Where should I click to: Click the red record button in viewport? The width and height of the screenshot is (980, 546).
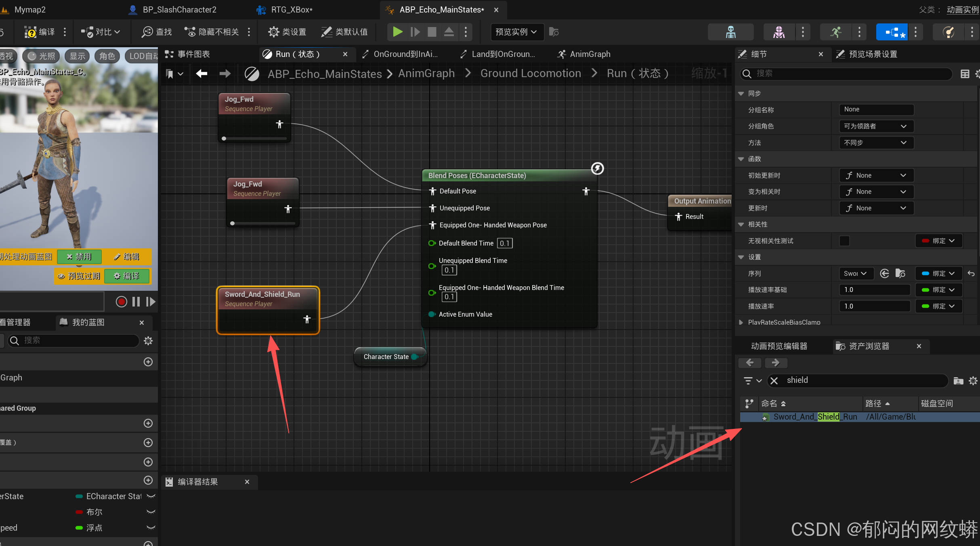pos(121,302)
